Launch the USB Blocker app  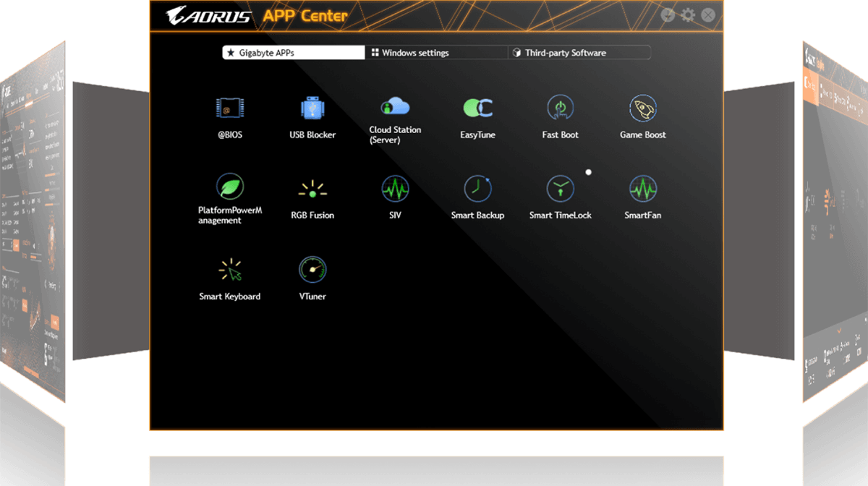tap(312, 108)
